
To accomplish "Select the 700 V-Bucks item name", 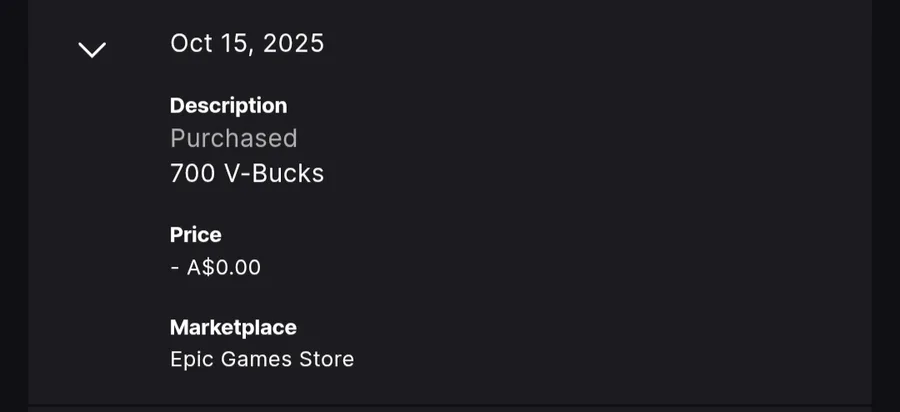I will click(x=247, y=173).
